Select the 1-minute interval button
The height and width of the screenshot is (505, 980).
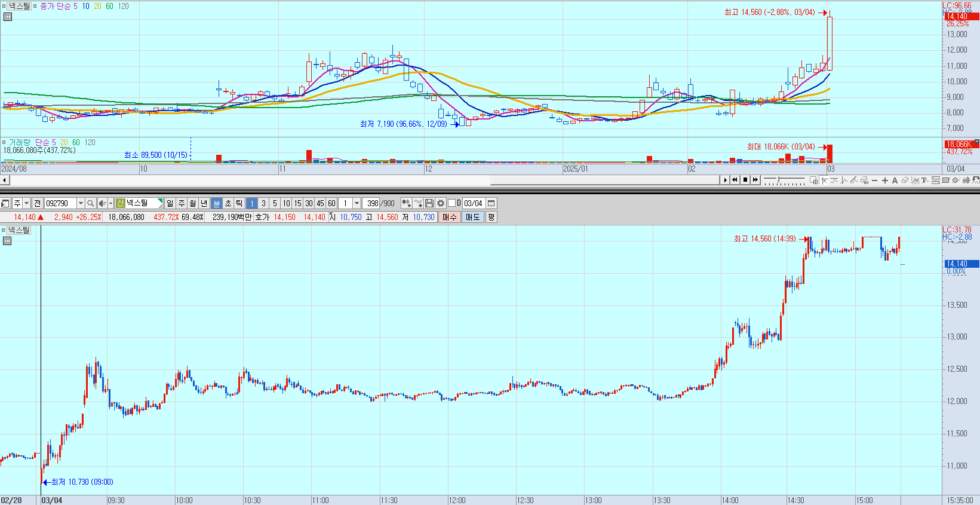(252, 203)
